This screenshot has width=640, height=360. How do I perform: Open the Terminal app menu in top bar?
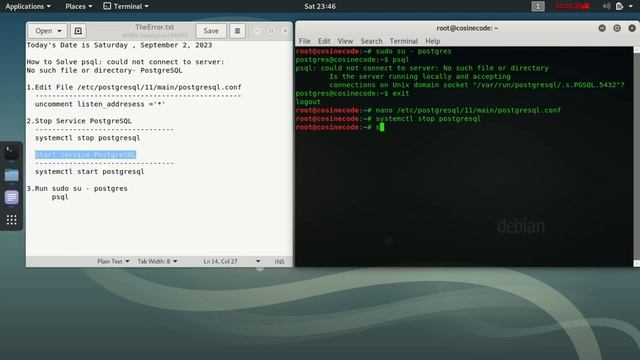[126, 6]
